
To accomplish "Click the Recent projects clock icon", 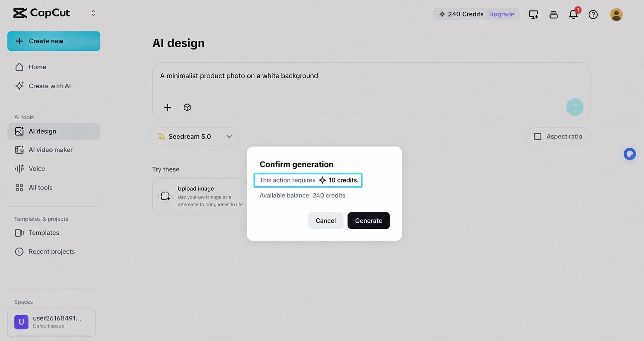I will (19, 252).
